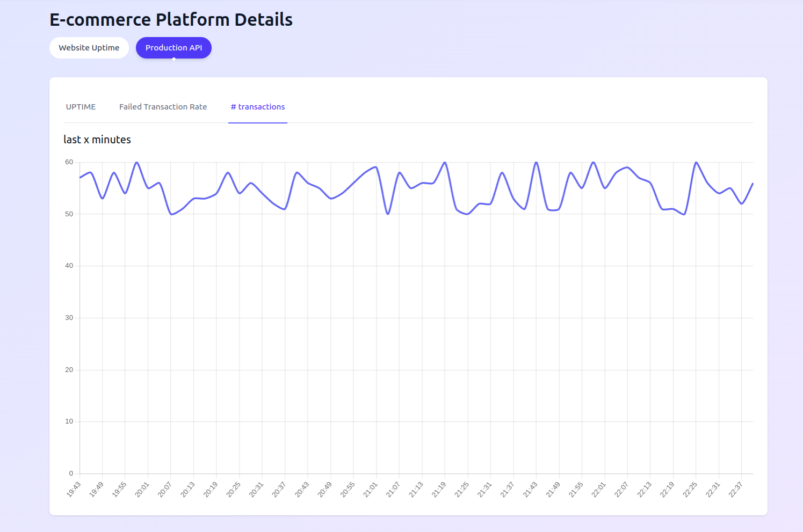The image size is (803, 532).
Task: Click the 60 y-axis label
Action: [69, 162]
